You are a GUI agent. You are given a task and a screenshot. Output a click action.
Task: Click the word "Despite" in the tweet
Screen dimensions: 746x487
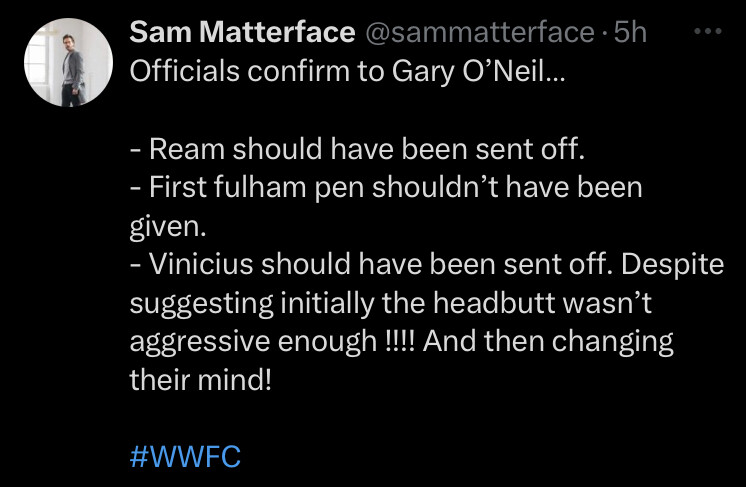[x=672, y=265]
